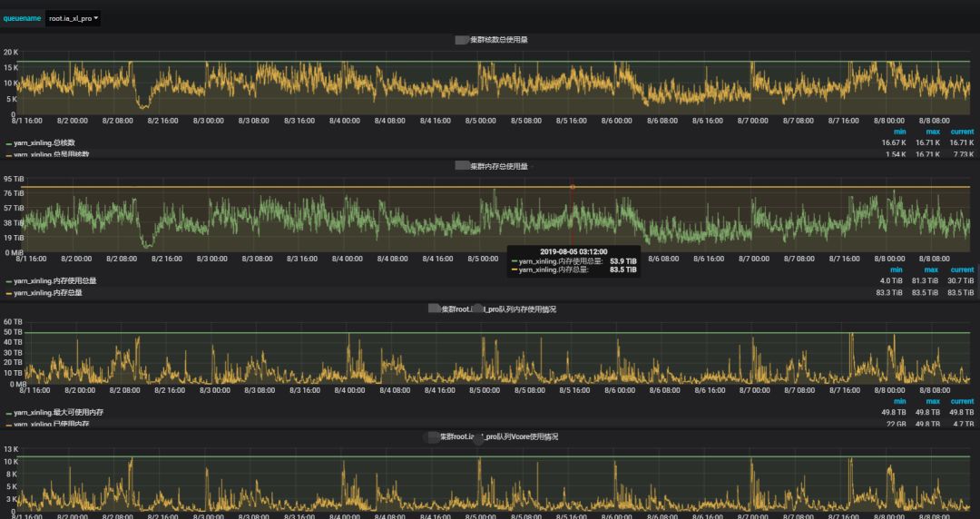Toggle the yarn_xinling.内存使用总量 series visibility
Screen dimensions: 980x519
coord(55,280)
